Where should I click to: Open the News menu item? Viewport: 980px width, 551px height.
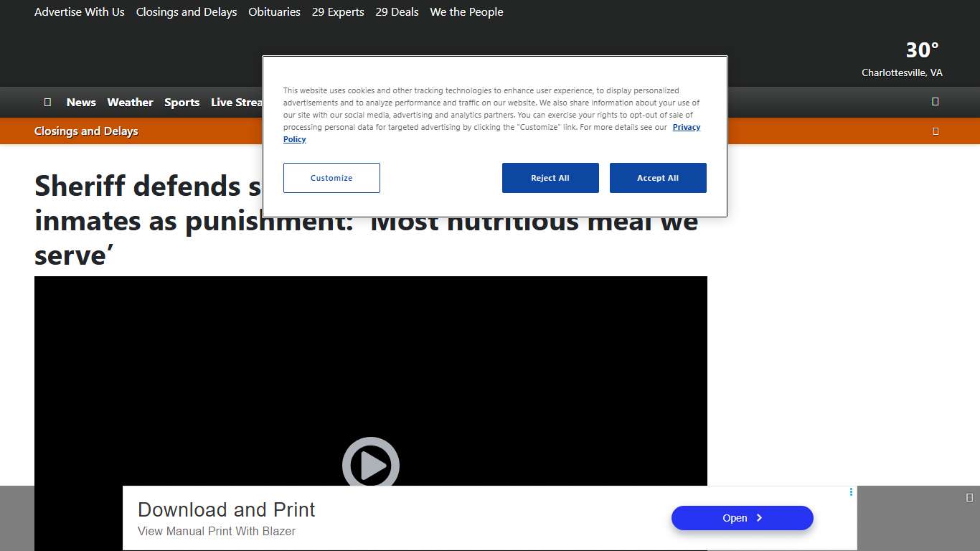pyautogui.click(x=81, y=103)
